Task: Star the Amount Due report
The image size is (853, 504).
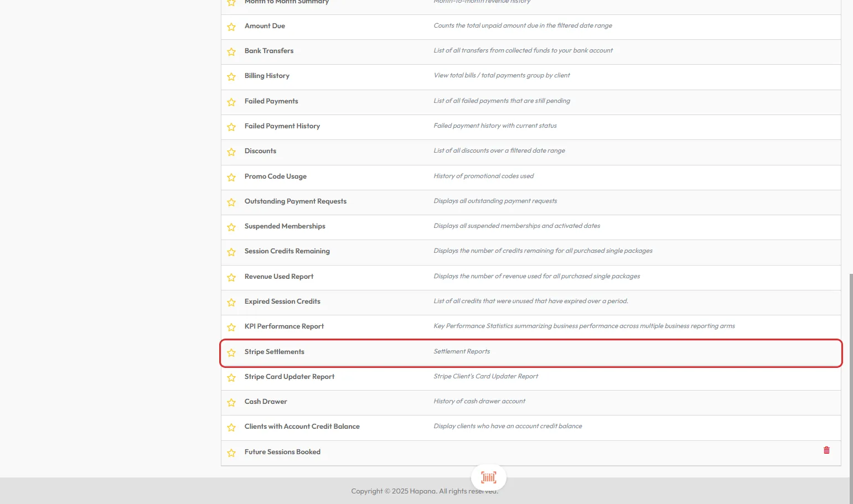Action: [231, 27]
